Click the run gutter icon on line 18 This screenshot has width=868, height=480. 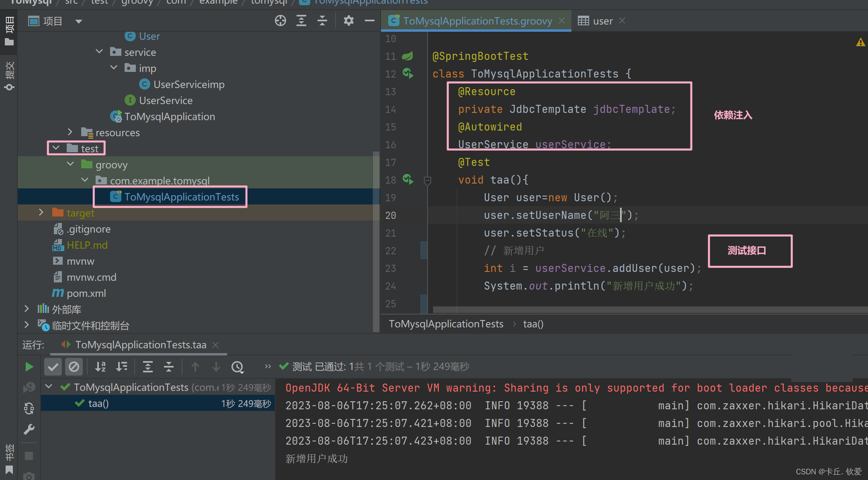[x=408, y=180]
